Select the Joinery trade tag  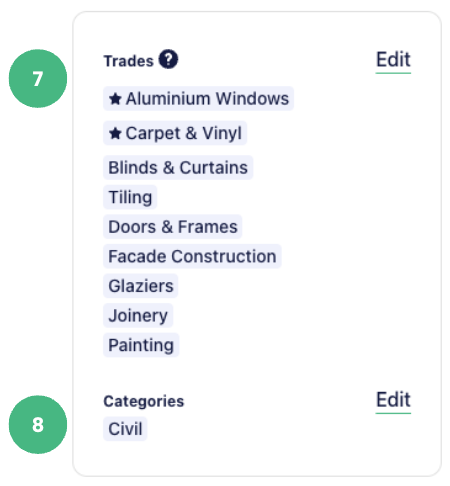138,316
